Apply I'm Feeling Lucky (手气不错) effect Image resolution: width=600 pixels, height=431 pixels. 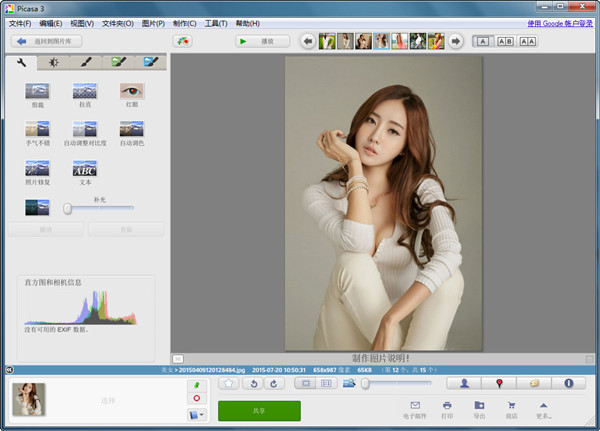(x=37, y=130)
